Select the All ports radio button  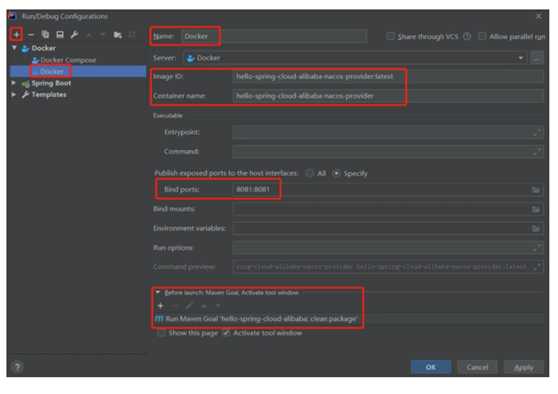coord(310,173)
